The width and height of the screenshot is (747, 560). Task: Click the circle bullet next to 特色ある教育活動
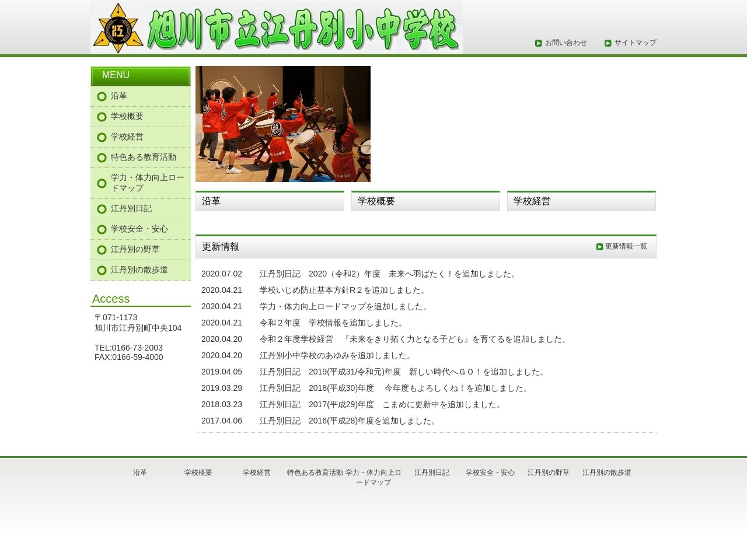pyautogui.click(x=102, y=157)
